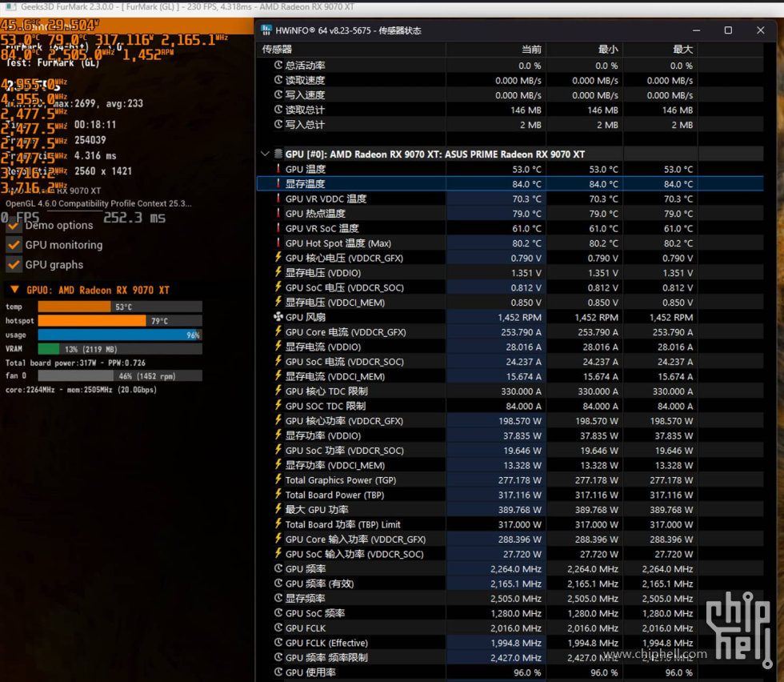The height and width of the screenshot is (682, 784).
Task: Click the lightning icon beside GPU 核心 TDC 限制
Action: [x=278, y=391]
